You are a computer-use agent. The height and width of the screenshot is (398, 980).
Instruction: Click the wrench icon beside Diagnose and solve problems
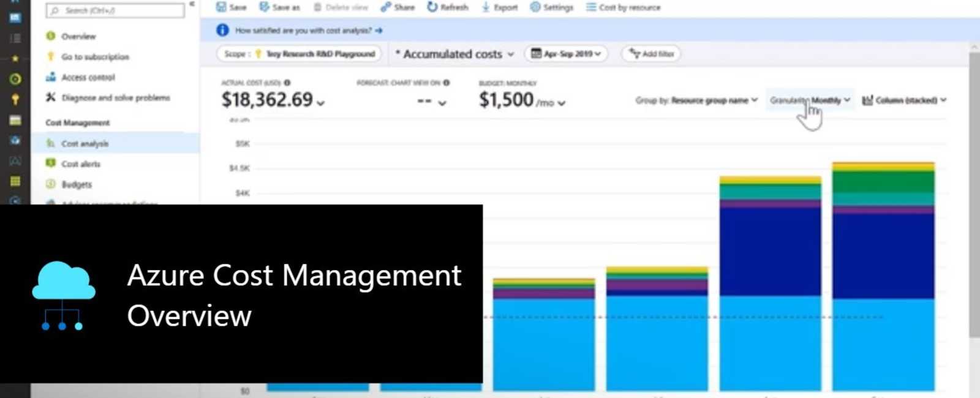pyautogui.click(x=51, y=97)
